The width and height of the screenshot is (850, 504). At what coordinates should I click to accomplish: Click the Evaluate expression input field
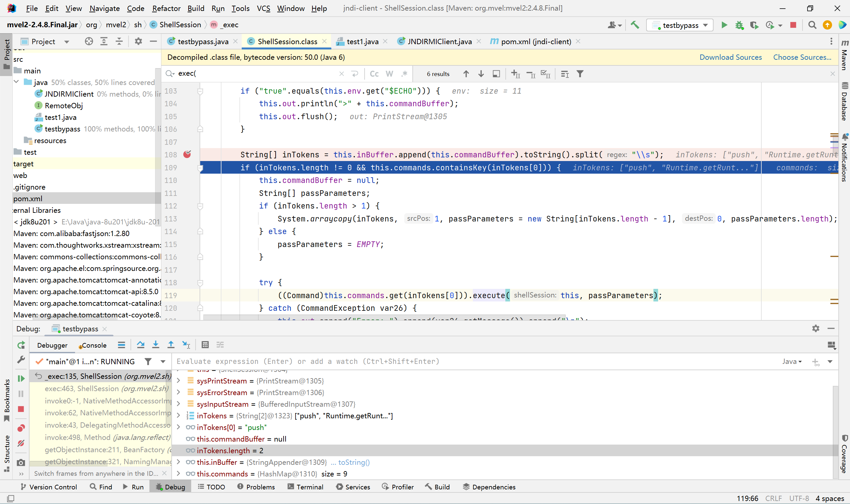pos(475,361)
